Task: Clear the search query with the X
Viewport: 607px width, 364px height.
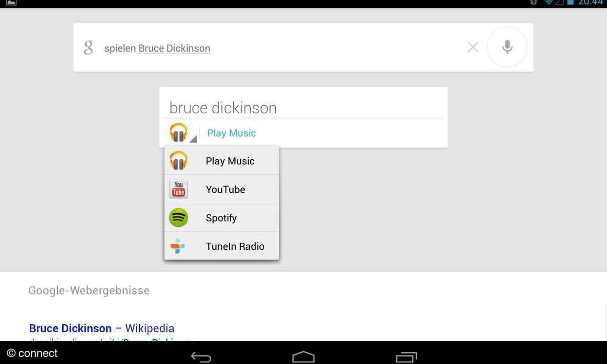Action: (x=473, y=48)
